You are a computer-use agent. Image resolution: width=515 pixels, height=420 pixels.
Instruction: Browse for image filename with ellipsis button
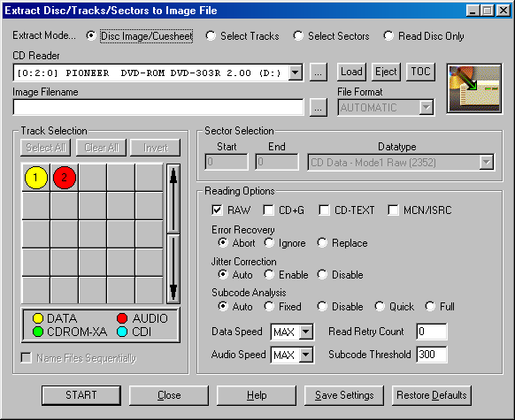tap(319, 107)
